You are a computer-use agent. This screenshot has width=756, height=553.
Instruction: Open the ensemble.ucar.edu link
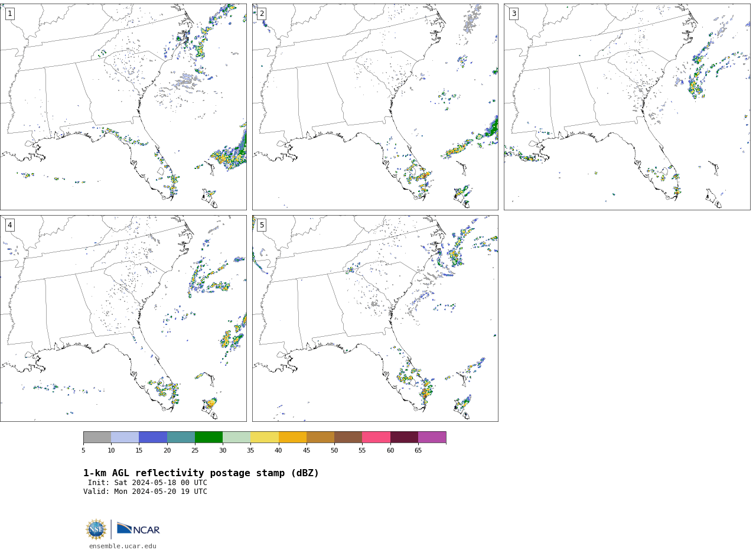pyautogui.click(x=123, y=546)
